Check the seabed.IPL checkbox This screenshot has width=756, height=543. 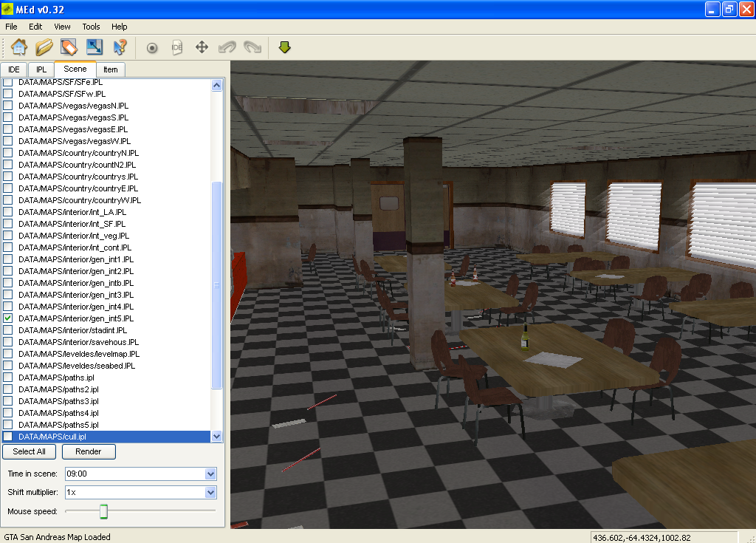pyautogui.click(x=7, y=366)
